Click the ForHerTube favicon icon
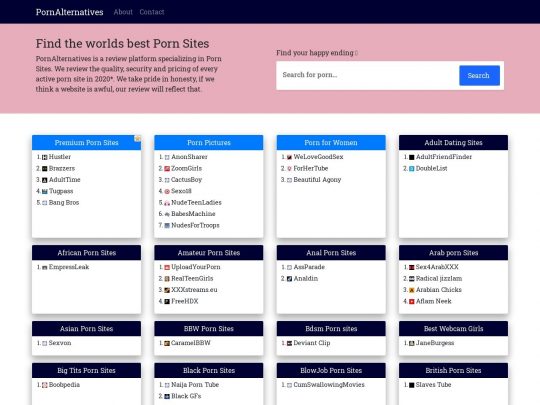The image size is (540, 405). click(289, 169)
